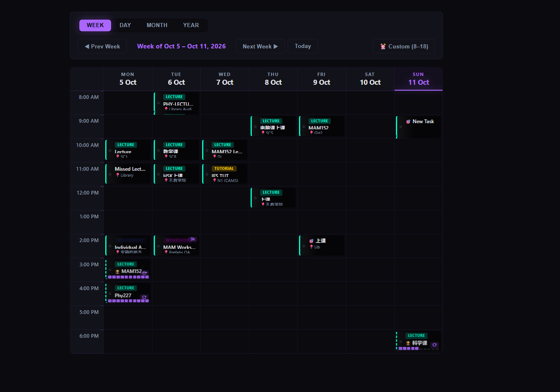This screenshot has width=560, height=392.
Task: Switch to the MONTH view tab
Action: (x=157, y=25)
